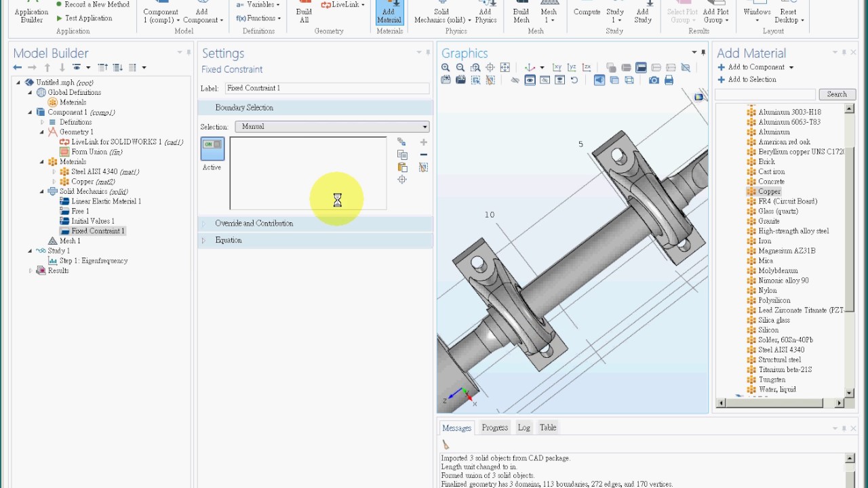Click the Paste Selection clipboard icon

coord(402,167)
